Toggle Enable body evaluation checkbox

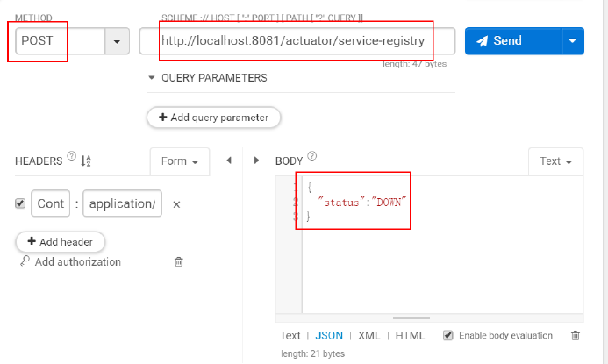[x=448, y=335]
